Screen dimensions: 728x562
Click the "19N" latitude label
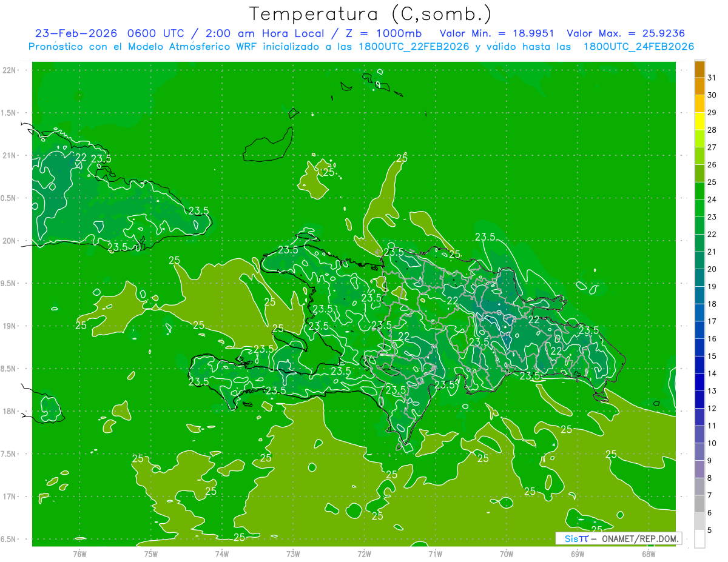pyautogui.click(x=9, y=326)
